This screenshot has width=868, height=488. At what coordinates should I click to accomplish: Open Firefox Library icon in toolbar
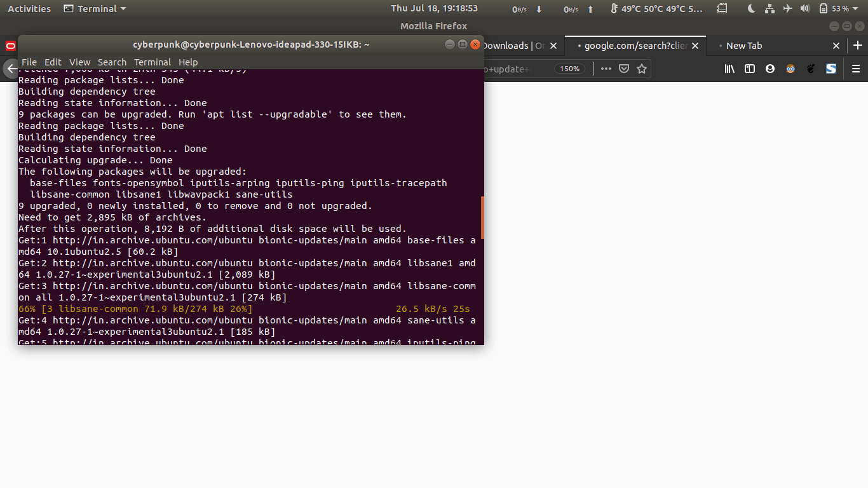tap(729, 69)
